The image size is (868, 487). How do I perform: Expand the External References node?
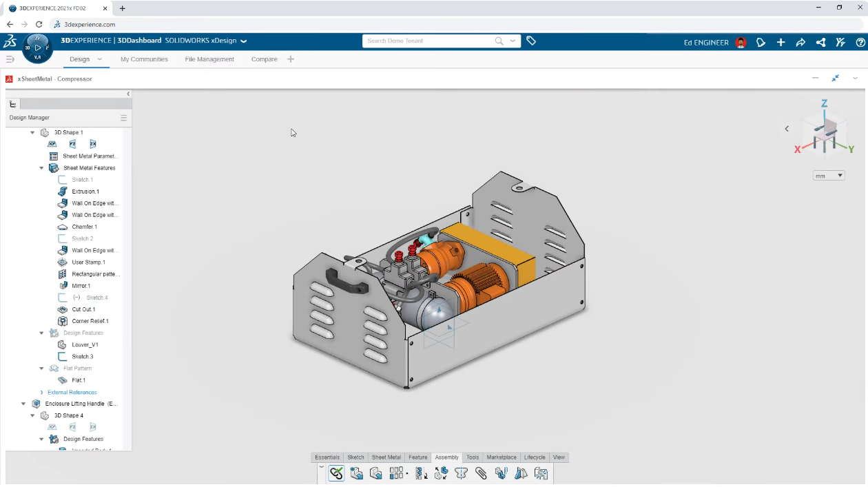(x=41, y=392)
